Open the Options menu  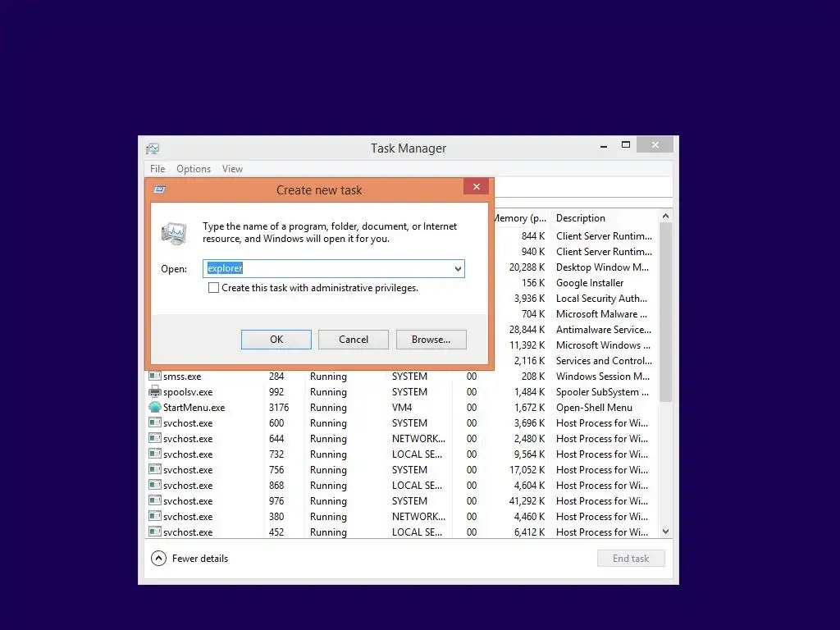[194, 169]
